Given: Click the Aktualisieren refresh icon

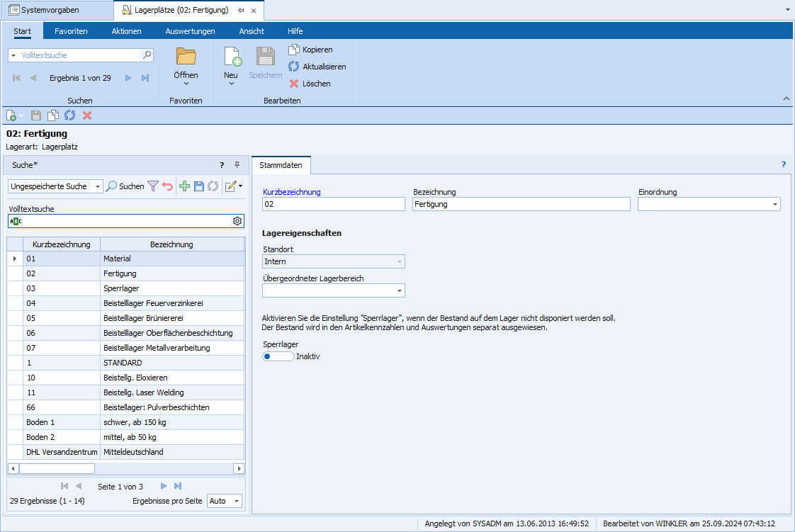Looking at the screenshot, I should point(294,67).
